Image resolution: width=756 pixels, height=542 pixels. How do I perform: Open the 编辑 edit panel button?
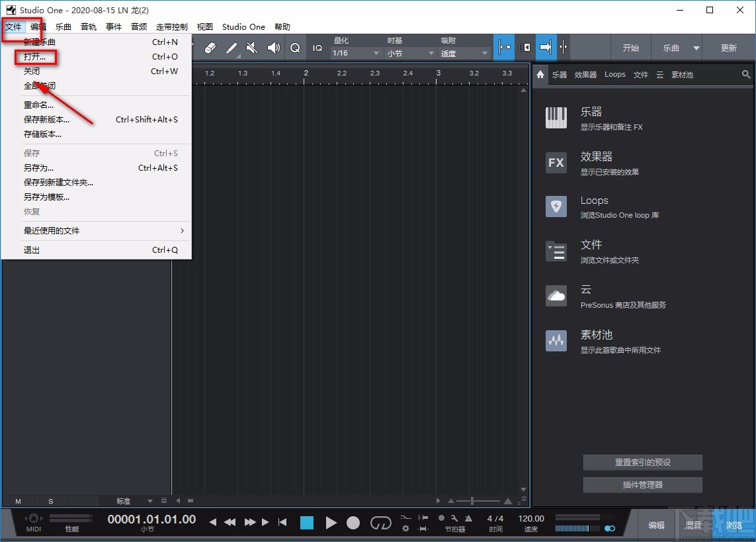(x=656, y=525)
